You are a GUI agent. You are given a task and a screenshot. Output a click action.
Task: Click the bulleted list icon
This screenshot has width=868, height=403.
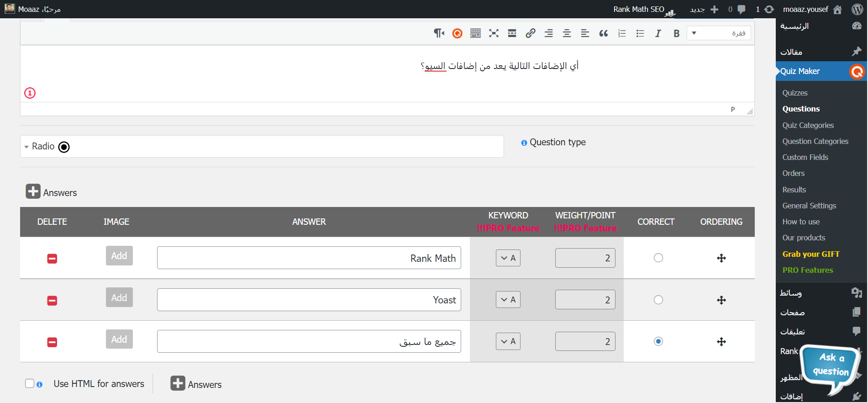coord(640,33)
